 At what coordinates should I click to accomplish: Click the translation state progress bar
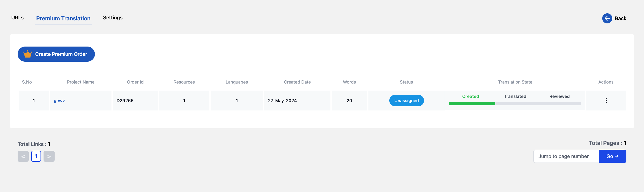[515, 103]
